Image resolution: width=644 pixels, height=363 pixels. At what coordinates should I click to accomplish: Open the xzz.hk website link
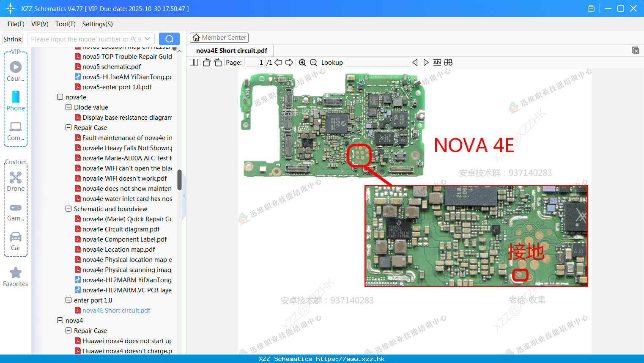coord(350,359)
